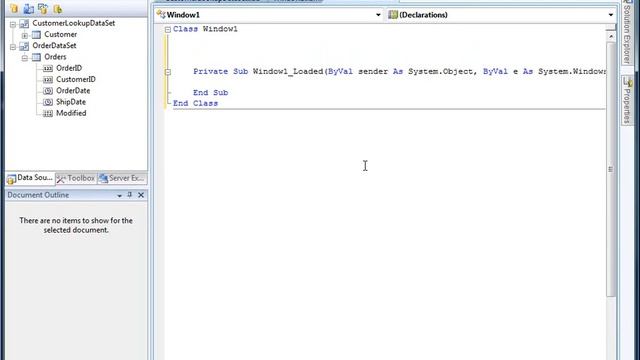Open the Window1 class name dropdown
Screen dimensions: 640x360
(378, 15)
